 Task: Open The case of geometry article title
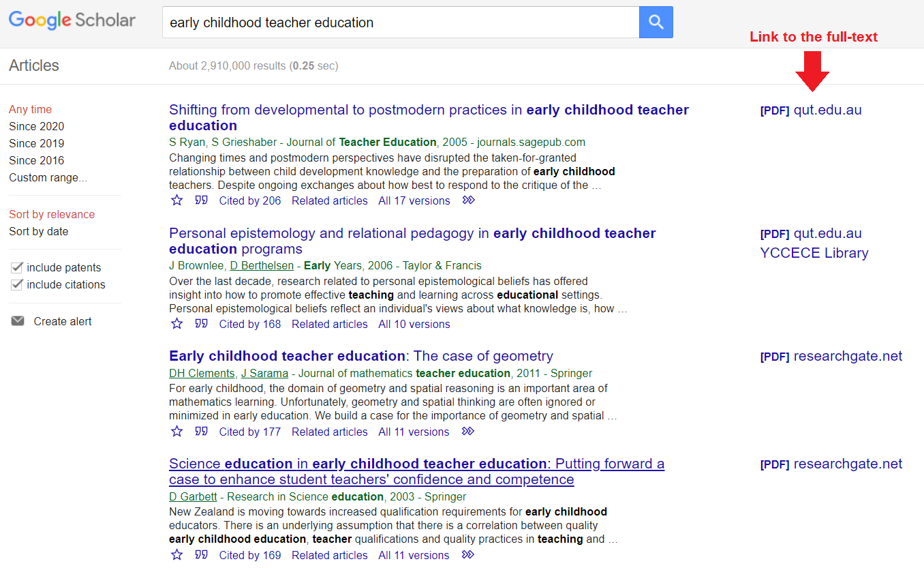point(361,356)
